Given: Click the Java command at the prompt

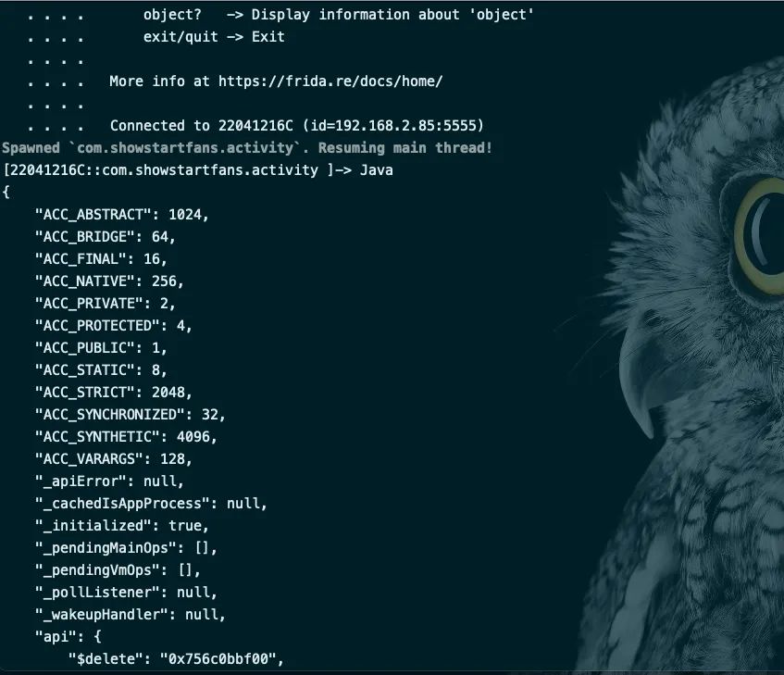Looking at the screenshot, I should click(x=376, y=170).
